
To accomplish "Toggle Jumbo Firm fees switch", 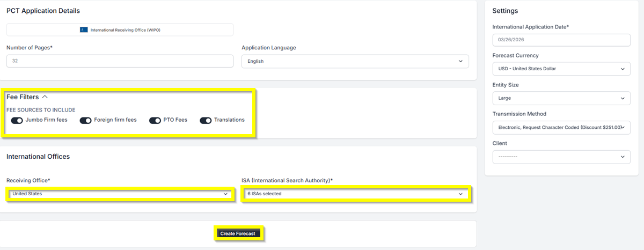I will coord(17,120).
